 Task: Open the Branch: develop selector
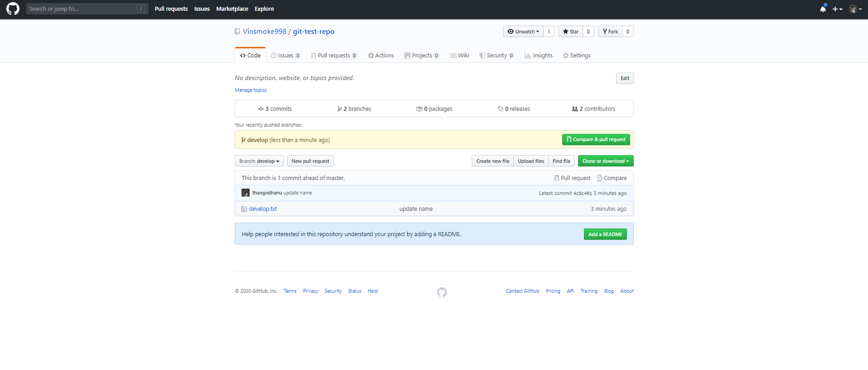259,161
